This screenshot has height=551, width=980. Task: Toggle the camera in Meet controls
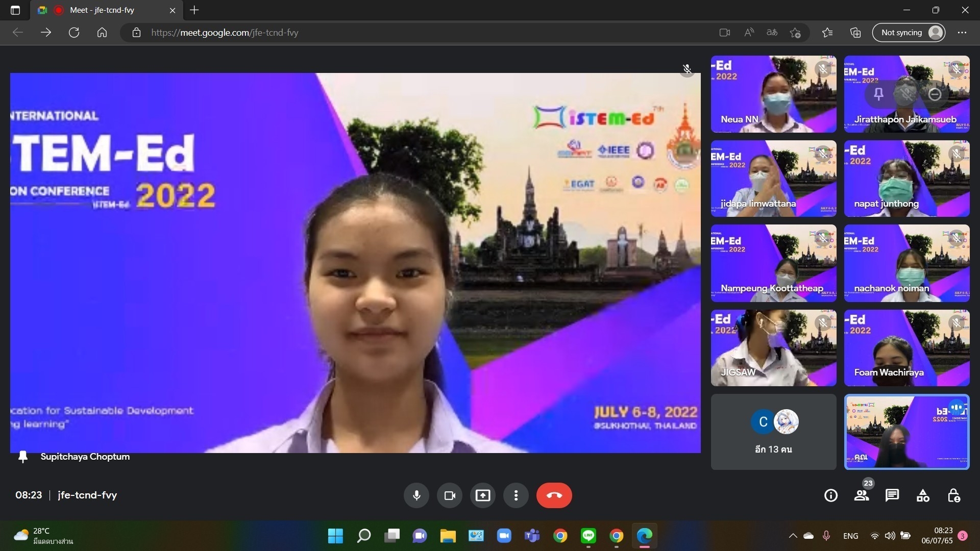click(450, 495)
